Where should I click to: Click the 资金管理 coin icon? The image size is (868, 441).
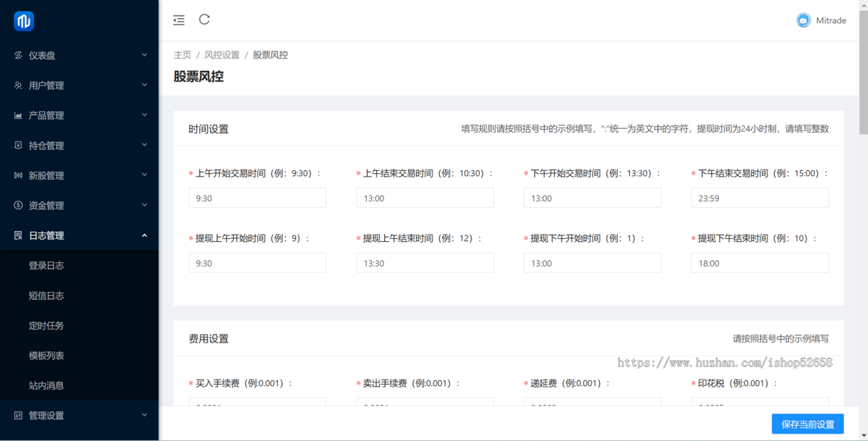[18, 206]
